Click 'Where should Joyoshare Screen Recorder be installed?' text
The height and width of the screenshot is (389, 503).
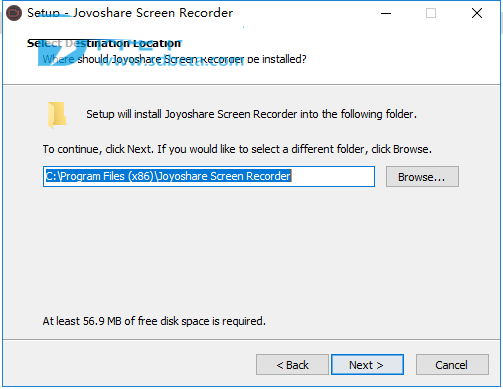(x=174, y=59)
